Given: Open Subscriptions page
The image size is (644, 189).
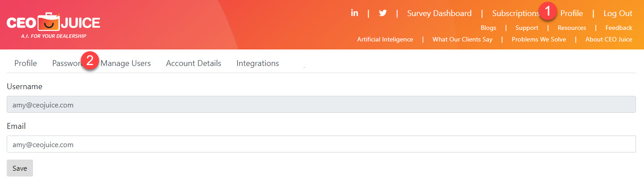Looking at the screenshot, I should tap(516, 13).
